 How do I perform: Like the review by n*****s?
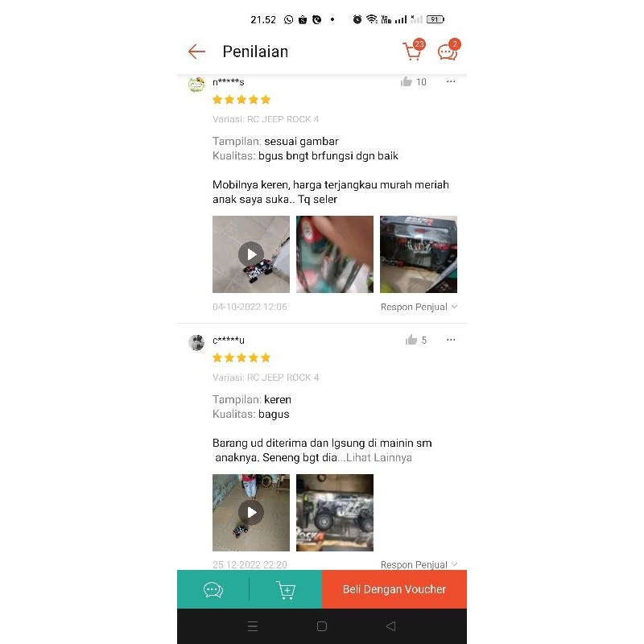click(x=407, y=82)
